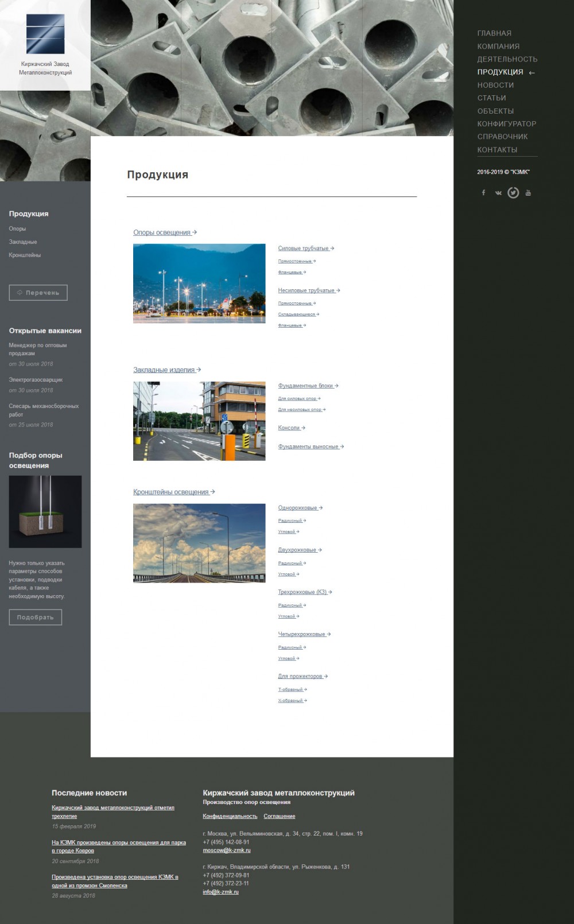Open Для несиловых опор link
574x924 pixels.
tap(302, 410)
